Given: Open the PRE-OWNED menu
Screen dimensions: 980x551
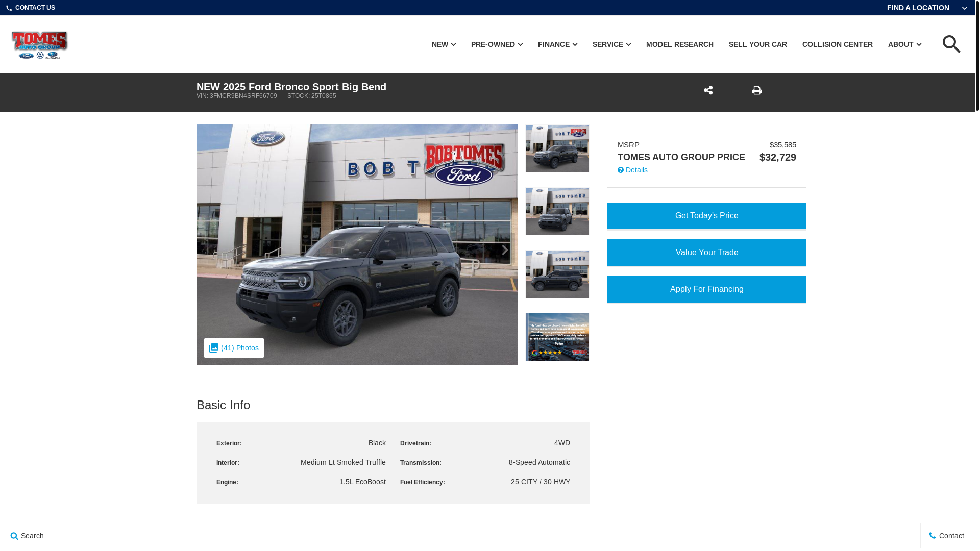Looking at the screenshot, I should (497, 44).
